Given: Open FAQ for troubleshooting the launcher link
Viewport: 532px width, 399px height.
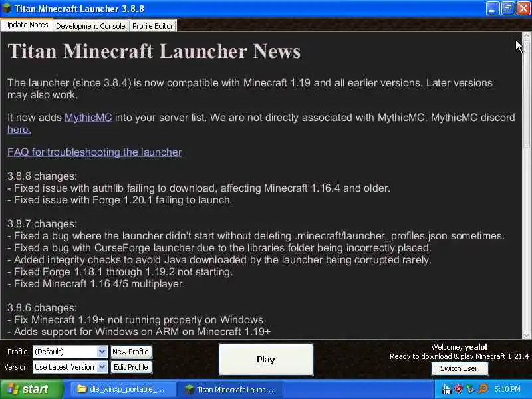Looking at the screenshot, I should [x=94, y=152].
